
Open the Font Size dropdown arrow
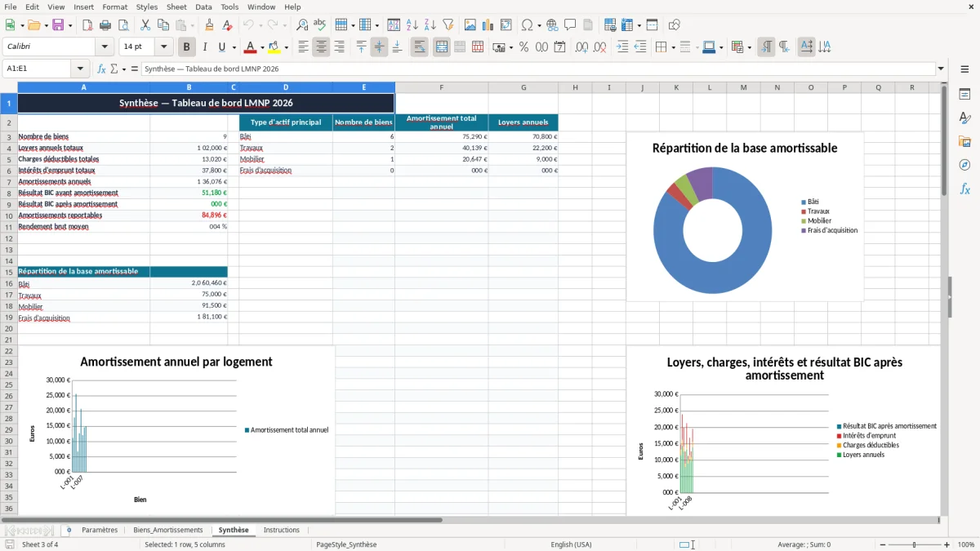163,47
